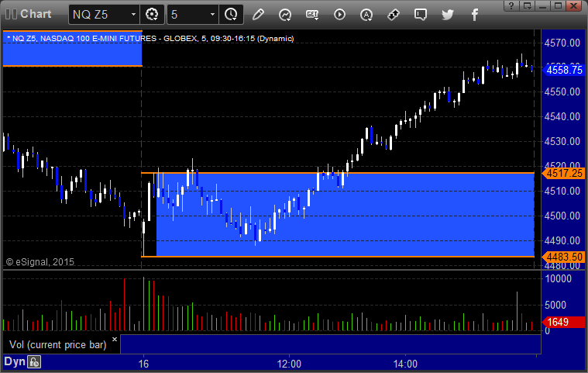Click the NQ Z5 NASDAQ 100 E-MINI title text

[x=150, y=38]
